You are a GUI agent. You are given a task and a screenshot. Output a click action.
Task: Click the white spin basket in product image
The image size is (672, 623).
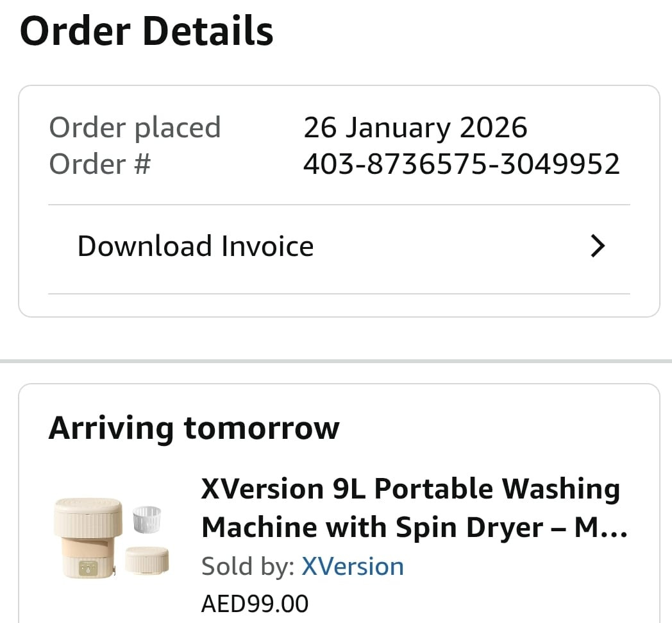[147, 520]
